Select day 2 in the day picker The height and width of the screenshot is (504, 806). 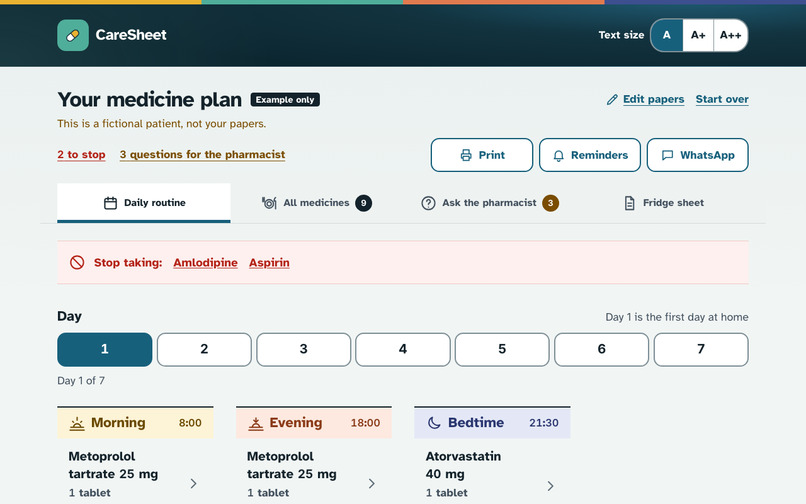(x=204, y=349)
